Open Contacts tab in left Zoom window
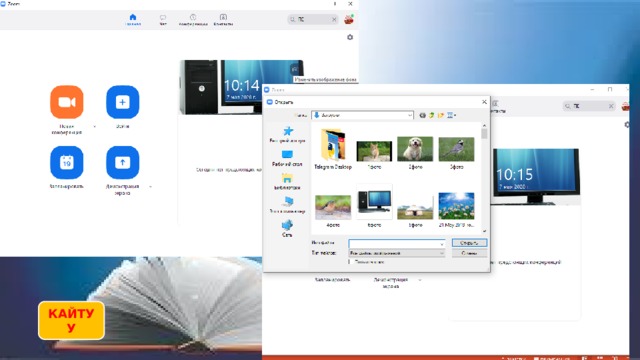This screenshot has width=640, height=360. 223,19
